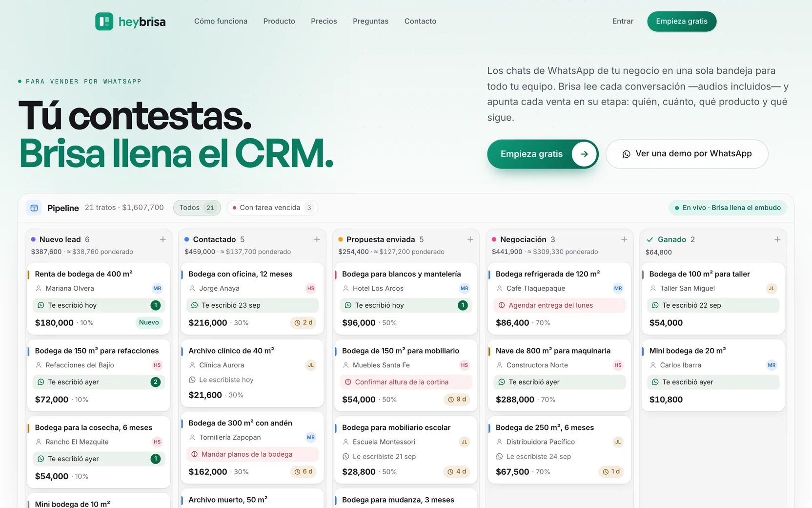Click the 2 d overdue badge on $216,000 card

304,322
